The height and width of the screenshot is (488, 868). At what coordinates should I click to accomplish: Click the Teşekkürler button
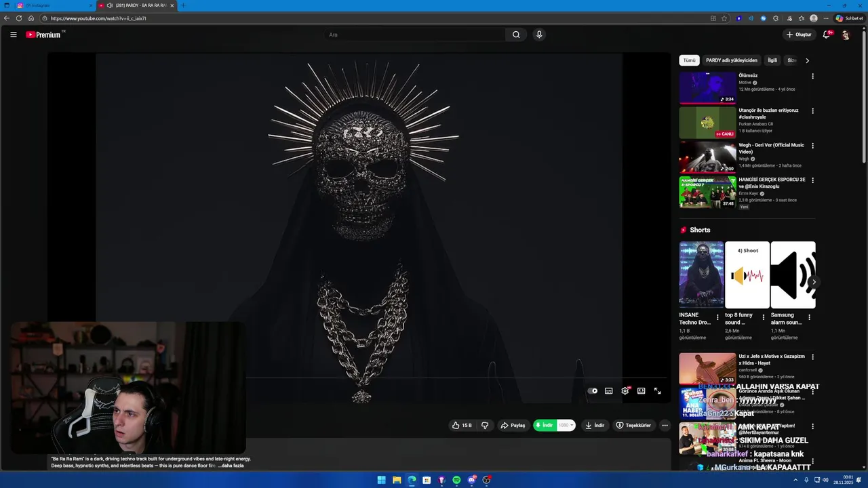click(x=633, y=426)
